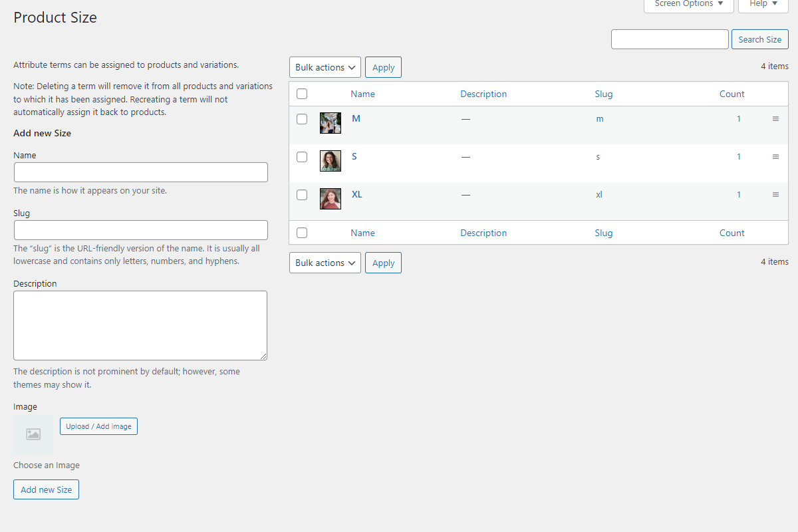Open the Help tab
The width and height of the screenshot is (798, 532).
[763, 4]
